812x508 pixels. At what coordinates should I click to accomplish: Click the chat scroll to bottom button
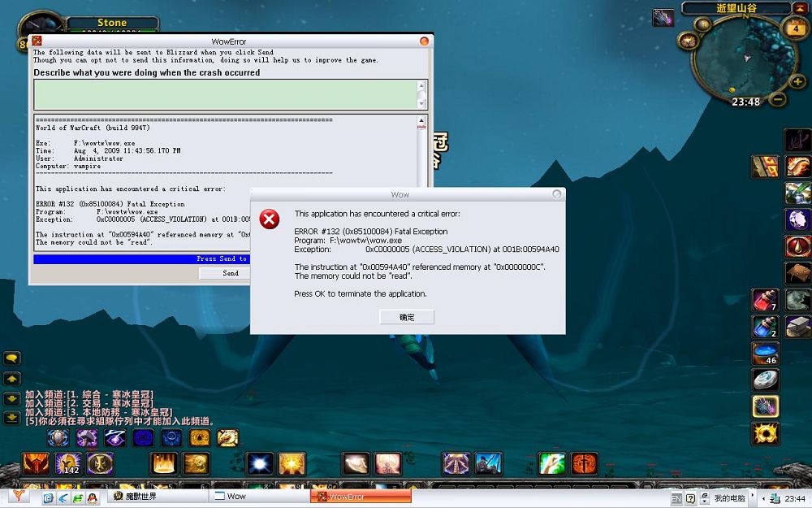pyautogui.click(x=12, y=418)
